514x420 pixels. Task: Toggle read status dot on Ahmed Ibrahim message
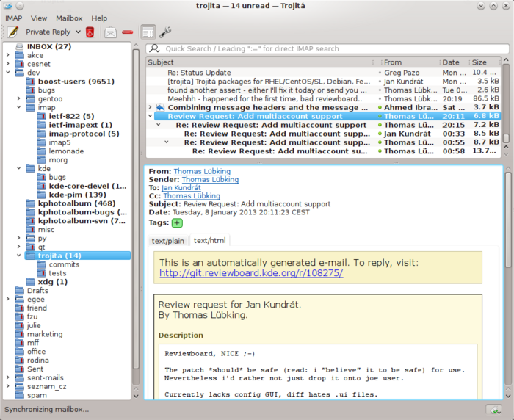[379, 107]
